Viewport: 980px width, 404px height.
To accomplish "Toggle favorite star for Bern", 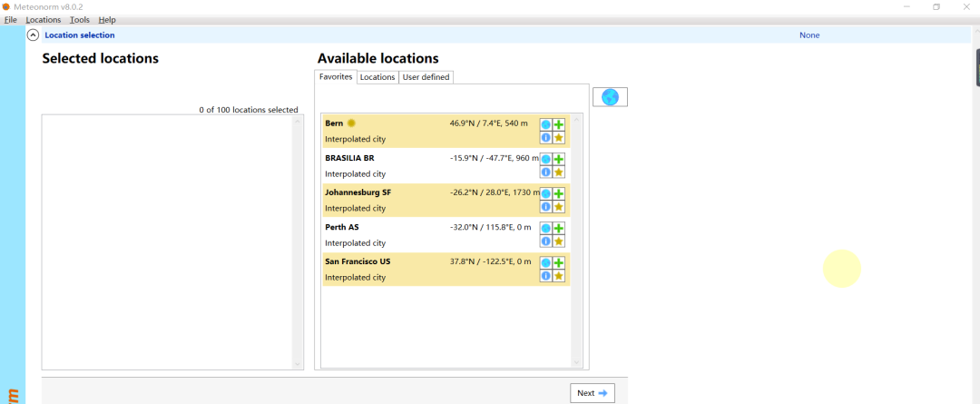I will tap(559, 137).
